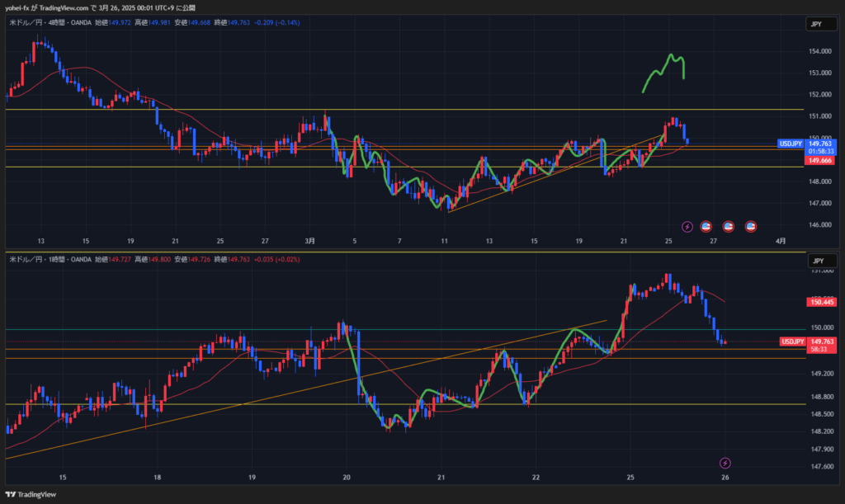Click the 151.000 price axis label
The height and width of the screenshot is (504, 845).
pos(819,116)
